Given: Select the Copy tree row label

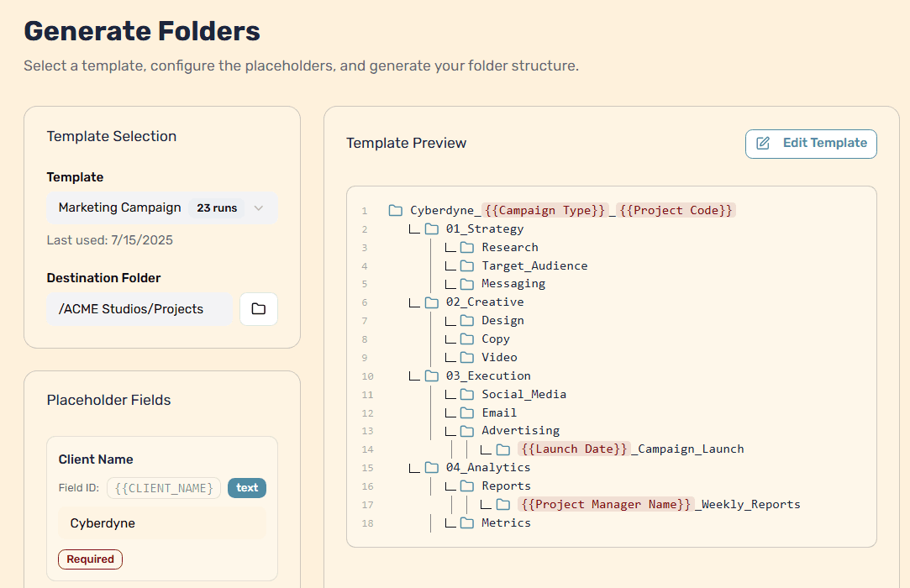Looking at the screenshot, I should point(496,339).
